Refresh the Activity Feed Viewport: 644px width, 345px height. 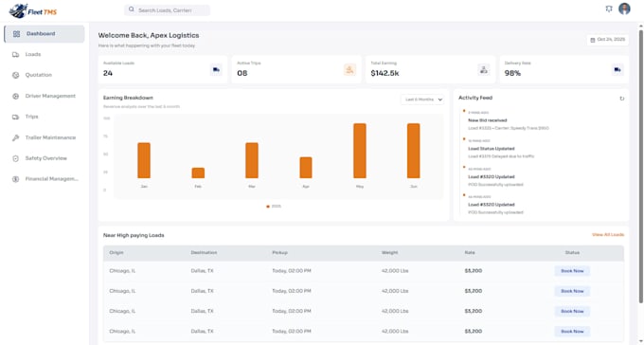(x=622, y=99)
